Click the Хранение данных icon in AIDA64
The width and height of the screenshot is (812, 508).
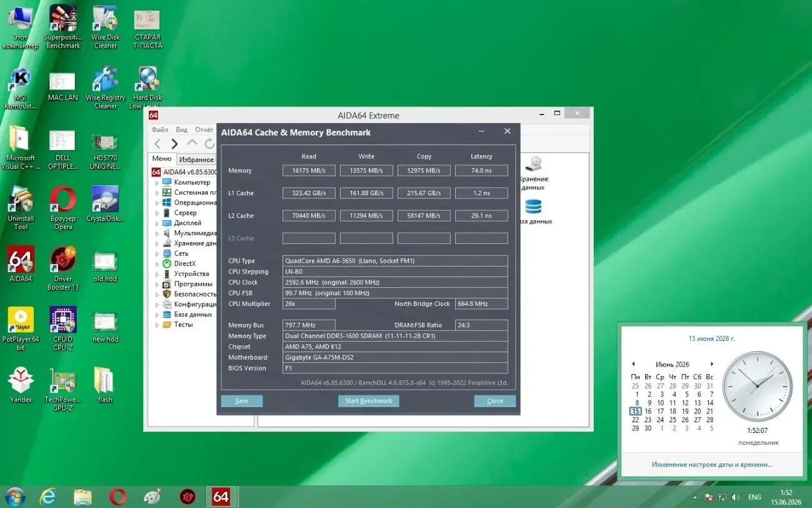coord(533,174)
